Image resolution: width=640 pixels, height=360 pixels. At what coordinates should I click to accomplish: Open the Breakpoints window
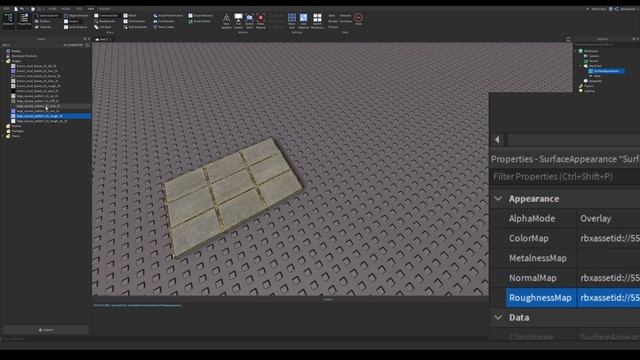pyautogui.click(x=105, y=21)
